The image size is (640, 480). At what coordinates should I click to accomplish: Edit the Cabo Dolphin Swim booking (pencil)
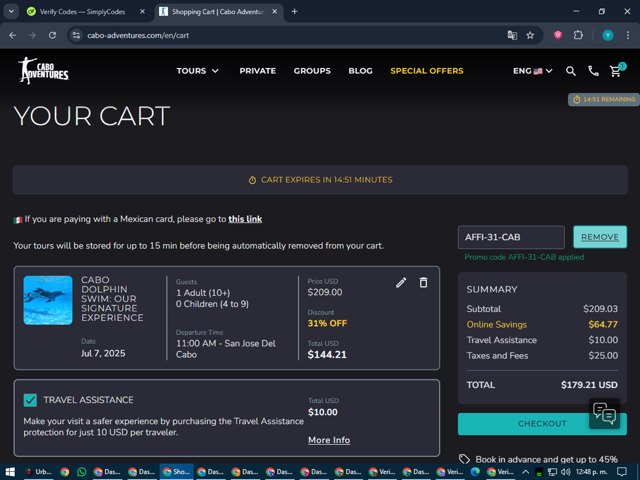pyautogui.click(x=401, y=282)
